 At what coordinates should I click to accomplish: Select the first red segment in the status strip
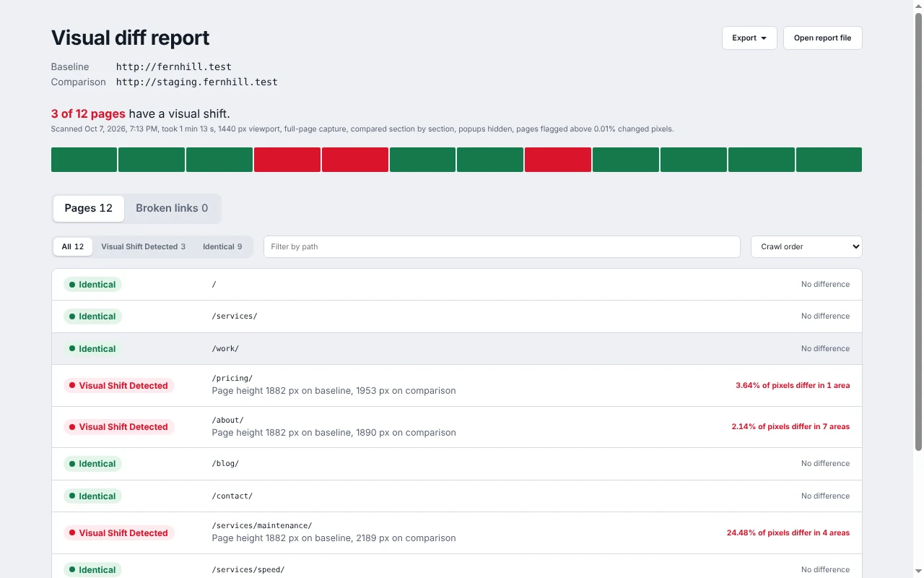click(x=287, y=160)
